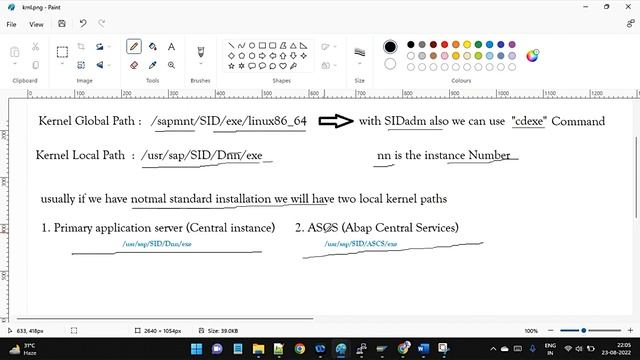Click the zoom slider handle

tap(584, 330)
